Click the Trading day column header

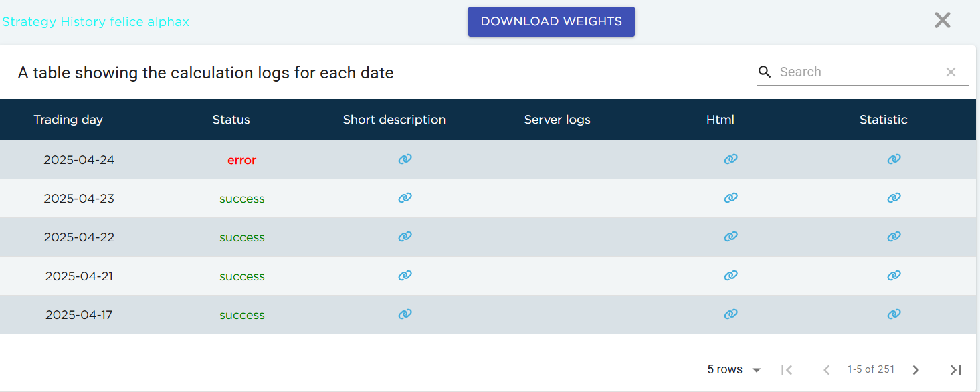tap(68, 120)
